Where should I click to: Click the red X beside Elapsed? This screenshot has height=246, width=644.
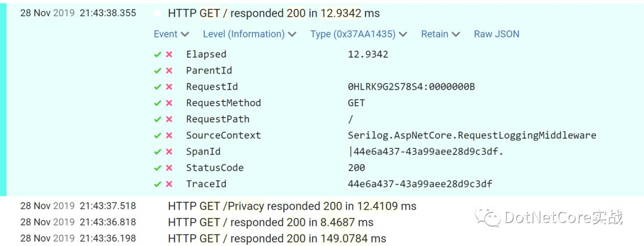(x=169, y=55)
